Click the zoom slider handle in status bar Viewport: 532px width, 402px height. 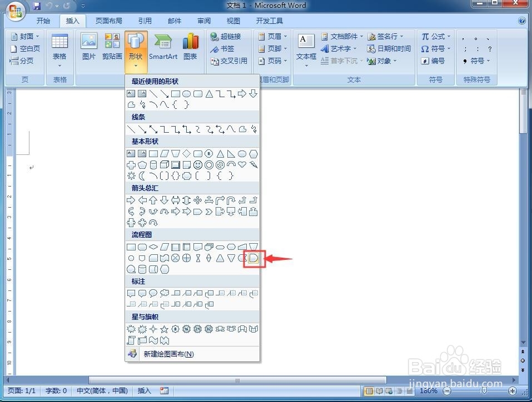coord(484,391)
